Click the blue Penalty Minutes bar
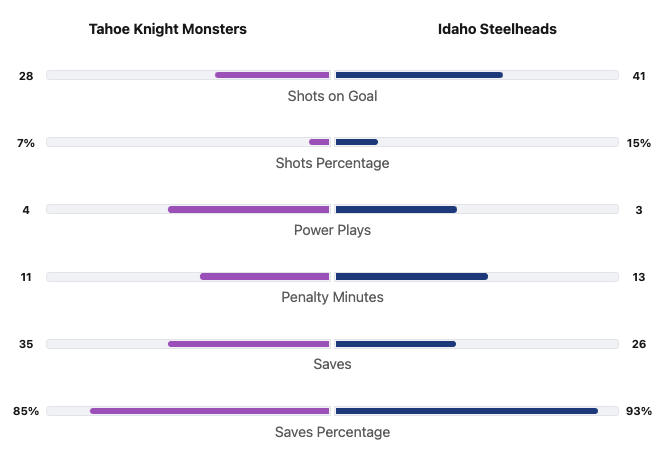The height and width of the screenshot is (451, 665). click(411, 276)
